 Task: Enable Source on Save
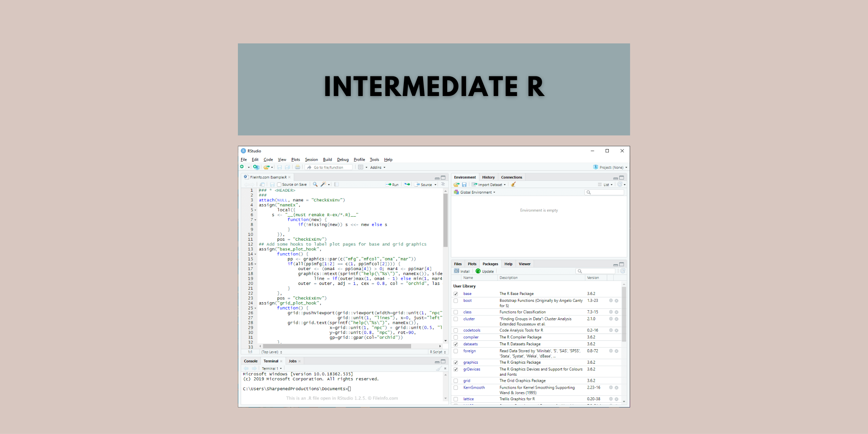pos(280,184)
